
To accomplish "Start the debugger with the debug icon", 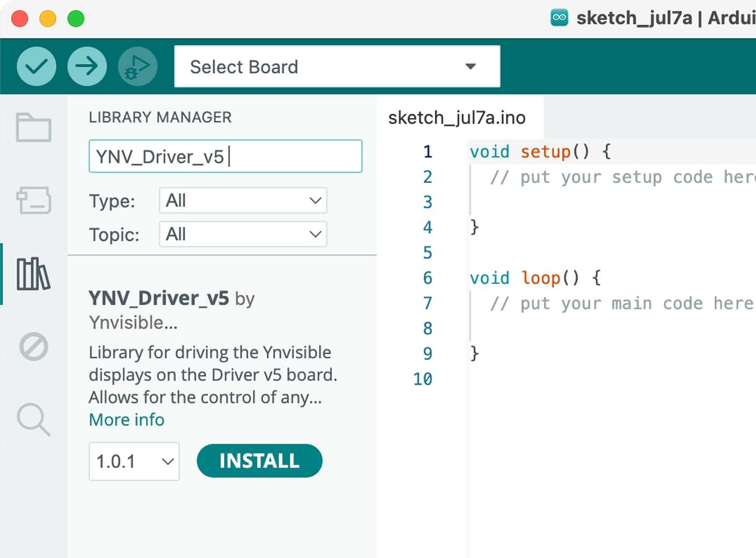I will (137, 67).
